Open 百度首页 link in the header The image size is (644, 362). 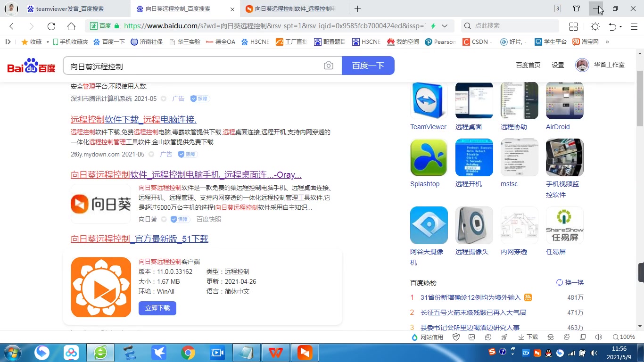[x=528, y=65]
